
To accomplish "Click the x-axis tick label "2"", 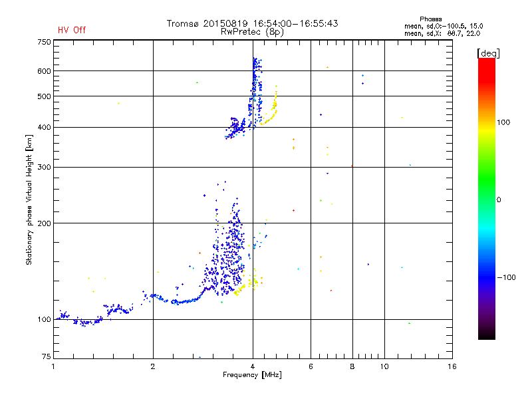I will (153, 366).
